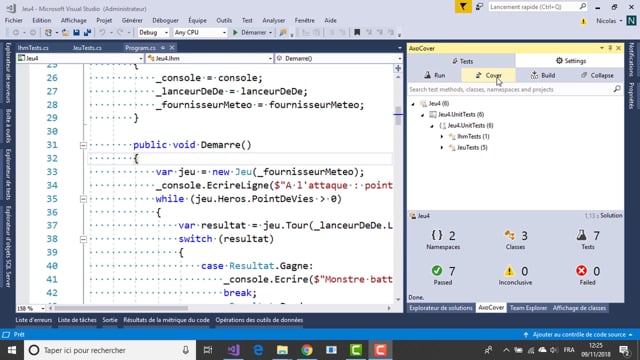Open Visual Studio from the Windows taskbar
The height and width of the screenshot is (360, 640).
coord(233,350)
